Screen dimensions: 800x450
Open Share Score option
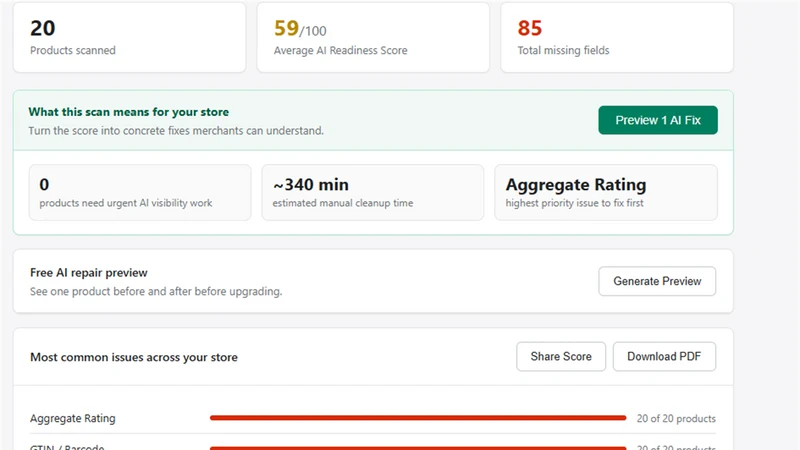(x=561, y=356)
